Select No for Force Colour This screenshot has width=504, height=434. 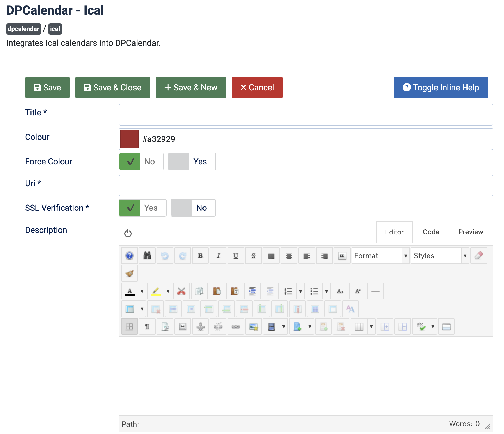[141, 162]
